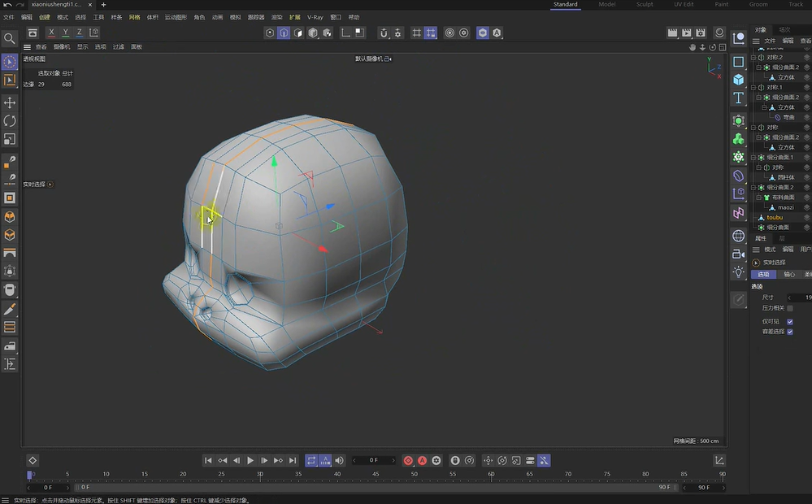
Task: Activate the Live Selection arrow tool
Action: click(9, 62)
